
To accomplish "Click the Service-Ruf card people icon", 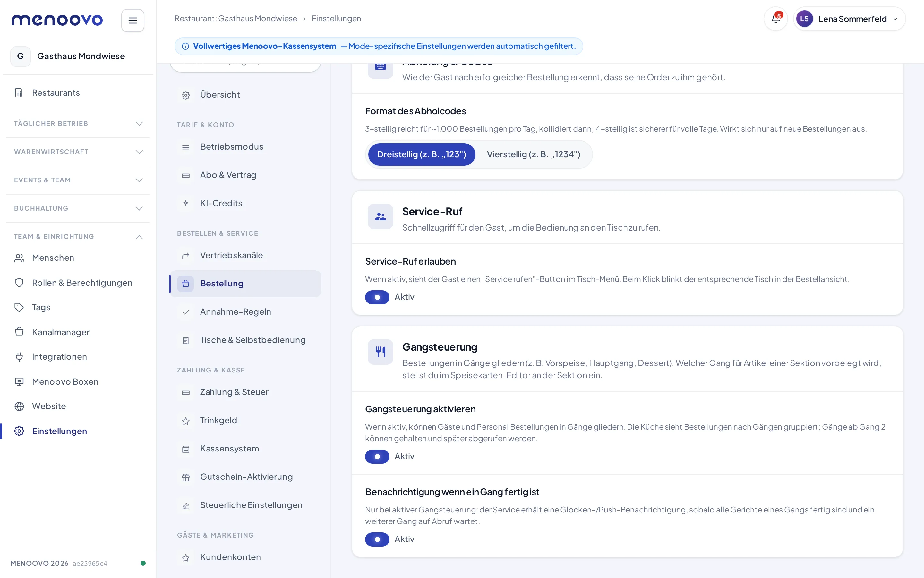I will click(x=380, y=216).
